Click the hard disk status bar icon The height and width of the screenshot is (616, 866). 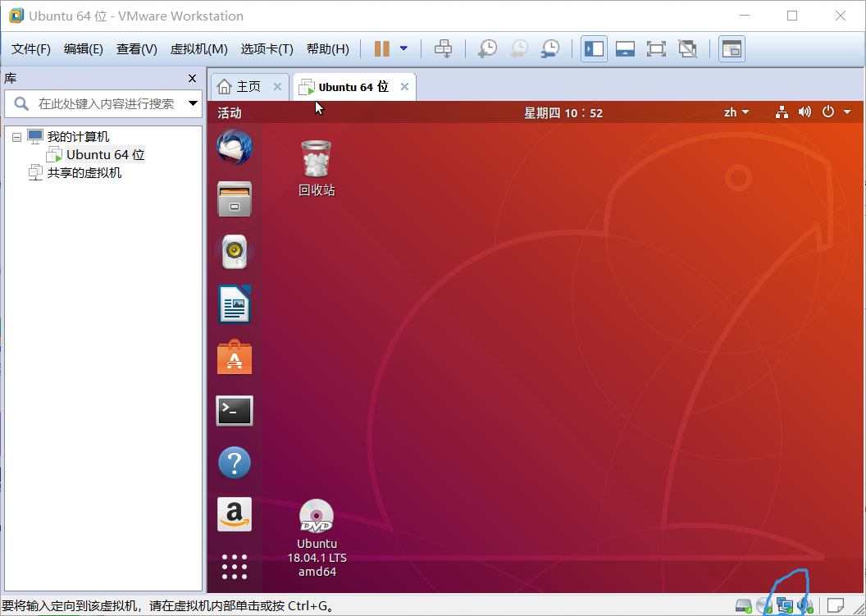click(743, 605)
